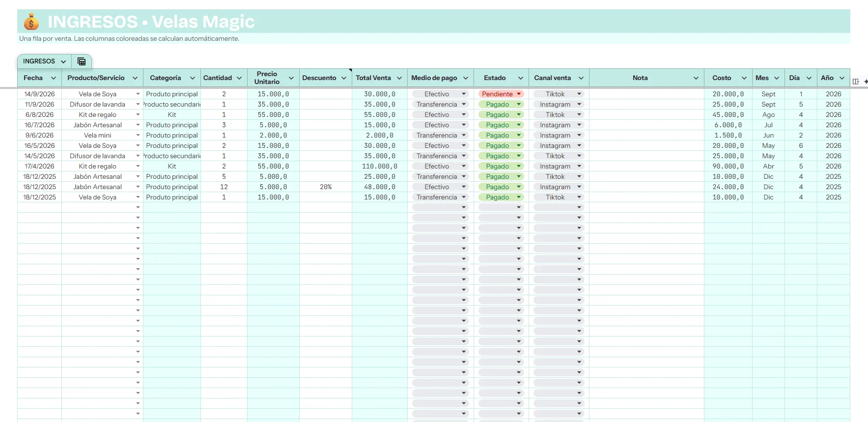The width and height of the screenshot is (868, 422).
Task: Open product dropdown arrow for Vela mini
Action: coord(138,135)
